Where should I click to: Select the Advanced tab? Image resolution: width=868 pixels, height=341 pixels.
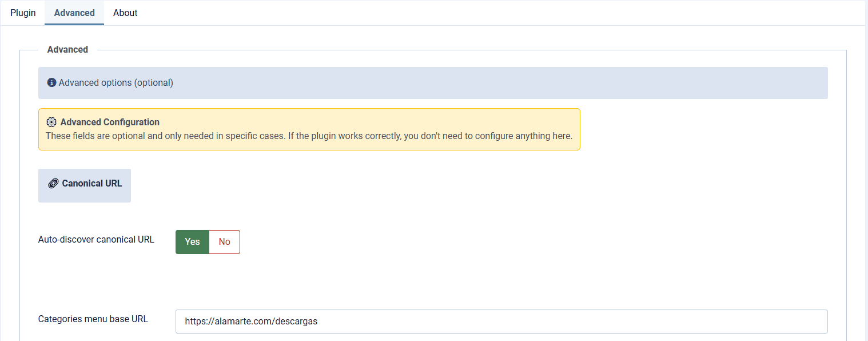point(74,13)
